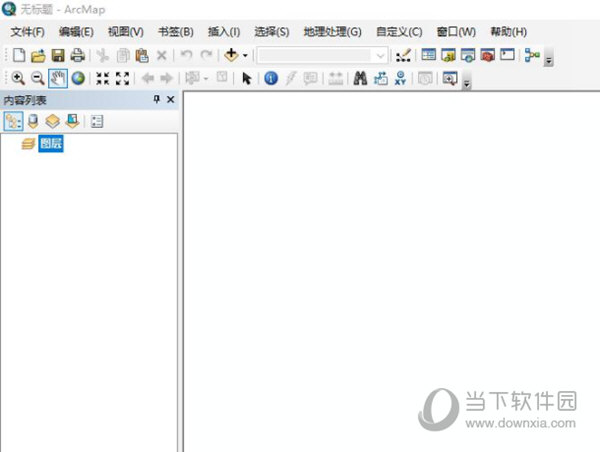Viewport: 600px width, 452px height.
Task: Expand Tools toolbar options arrow
Action: point(466,83)
